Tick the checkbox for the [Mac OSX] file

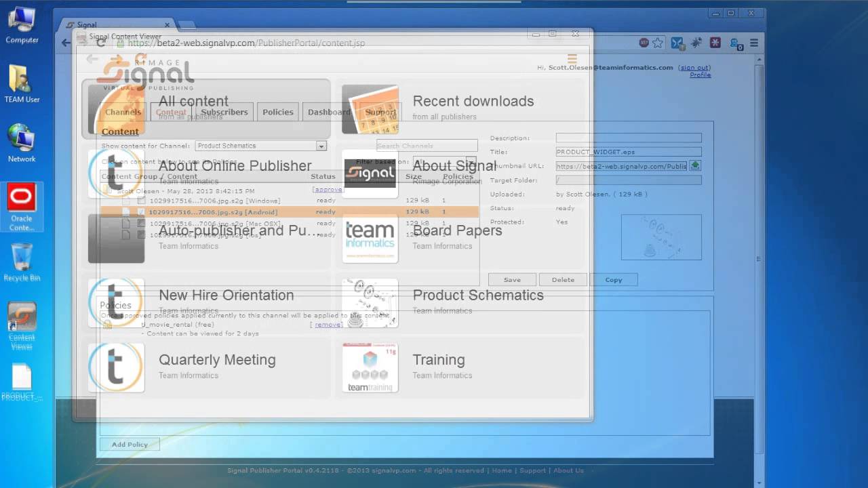141,224
